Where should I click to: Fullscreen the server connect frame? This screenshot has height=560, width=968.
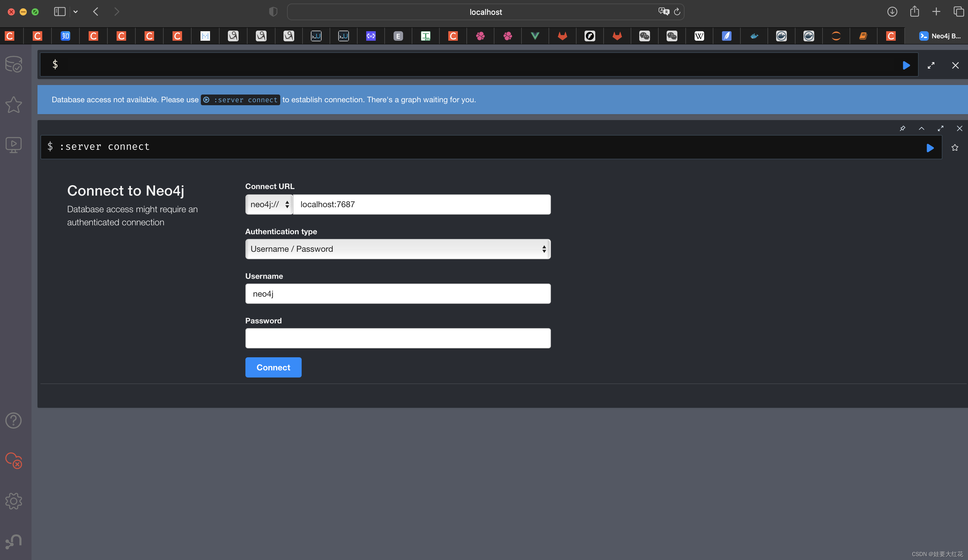pos(940,128)
